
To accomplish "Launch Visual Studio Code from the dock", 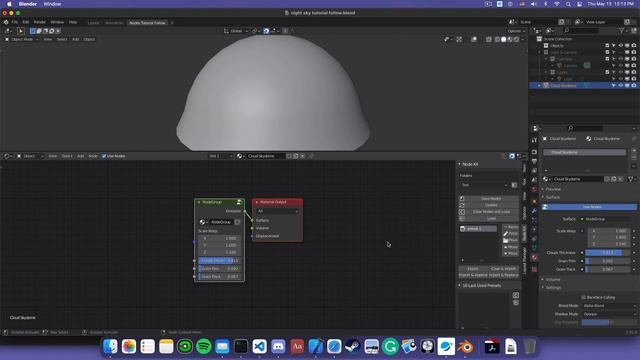I will 260,347.
